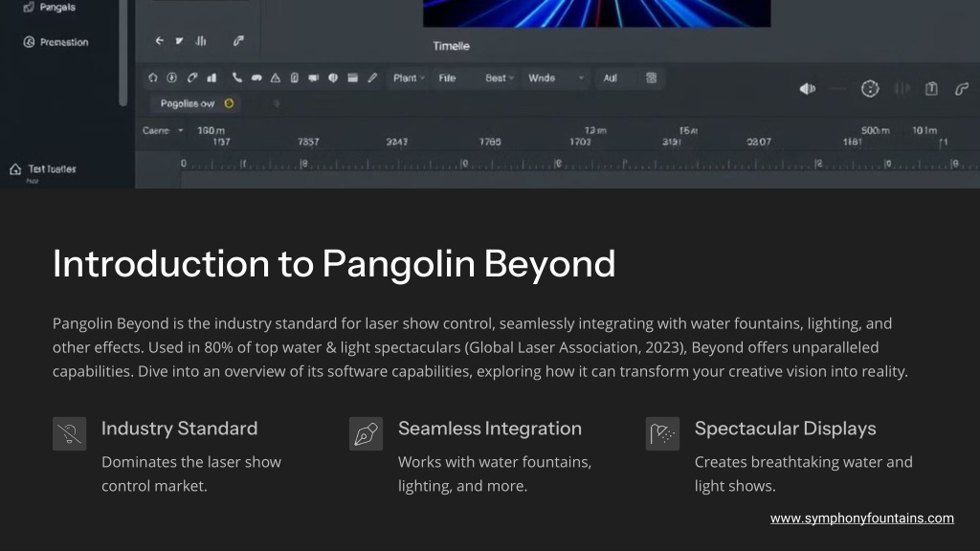Viewport: 980px width, 551px height.
Task: Click the phone handset icon in the toolbar
Action: click(237, 77)
